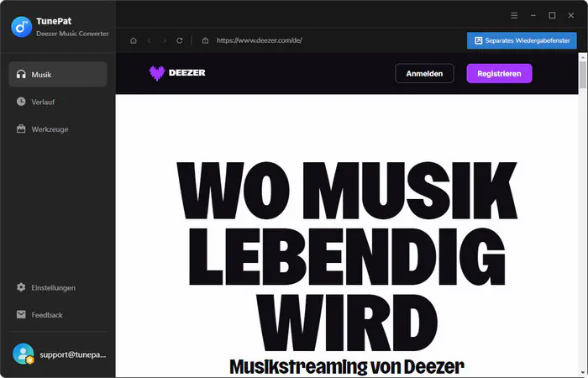Maximize the TunePat window
The image size is (588, 378).
(552, 15)
